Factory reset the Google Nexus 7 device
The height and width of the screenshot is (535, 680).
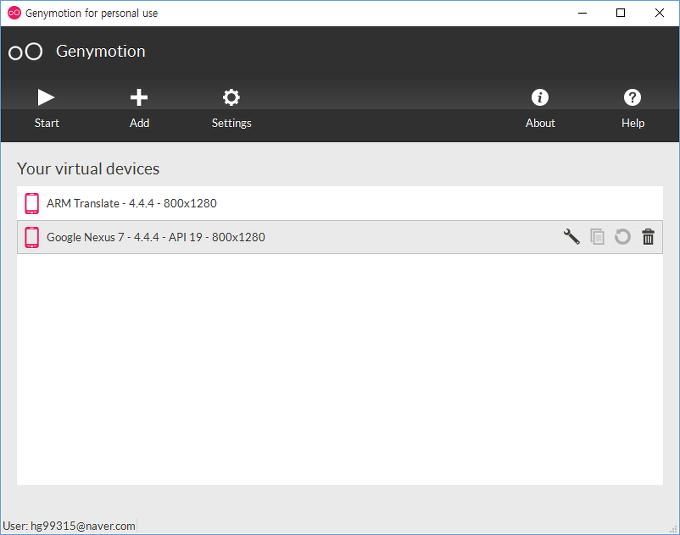click(623, 237)
